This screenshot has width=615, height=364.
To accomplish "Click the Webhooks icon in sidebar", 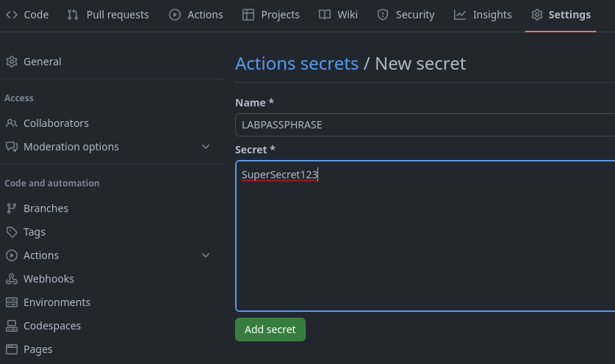I will 11,279.
